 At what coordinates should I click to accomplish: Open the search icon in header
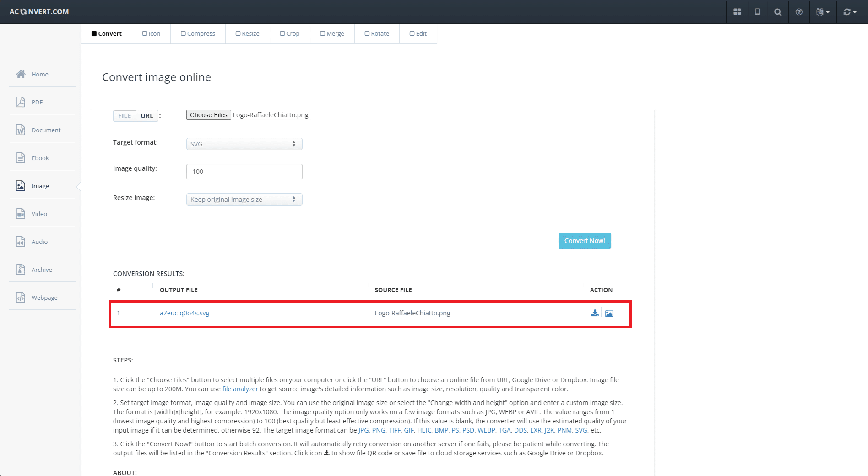point(778,12)
